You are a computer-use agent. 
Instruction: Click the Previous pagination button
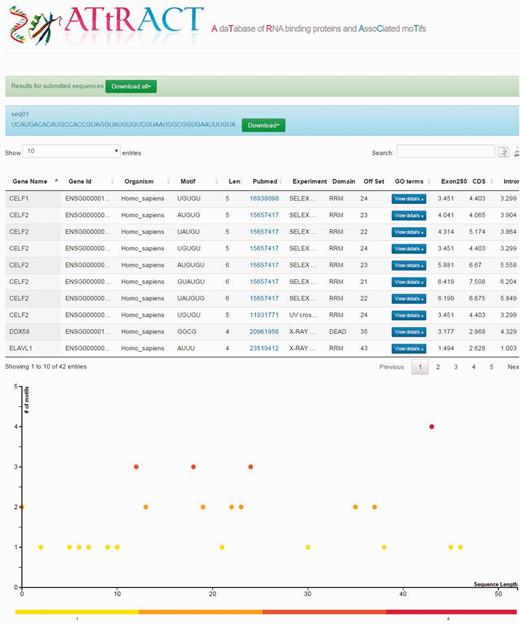pos(391,367)
